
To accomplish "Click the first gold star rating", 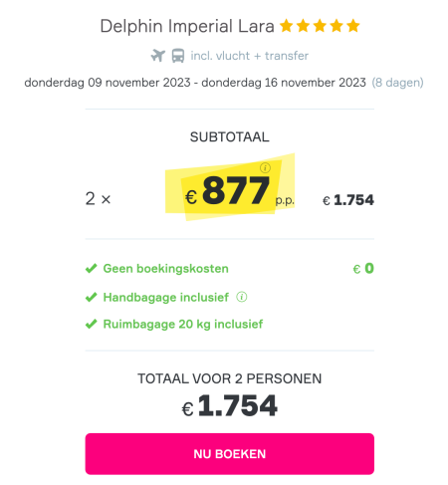I will [287, 26].
